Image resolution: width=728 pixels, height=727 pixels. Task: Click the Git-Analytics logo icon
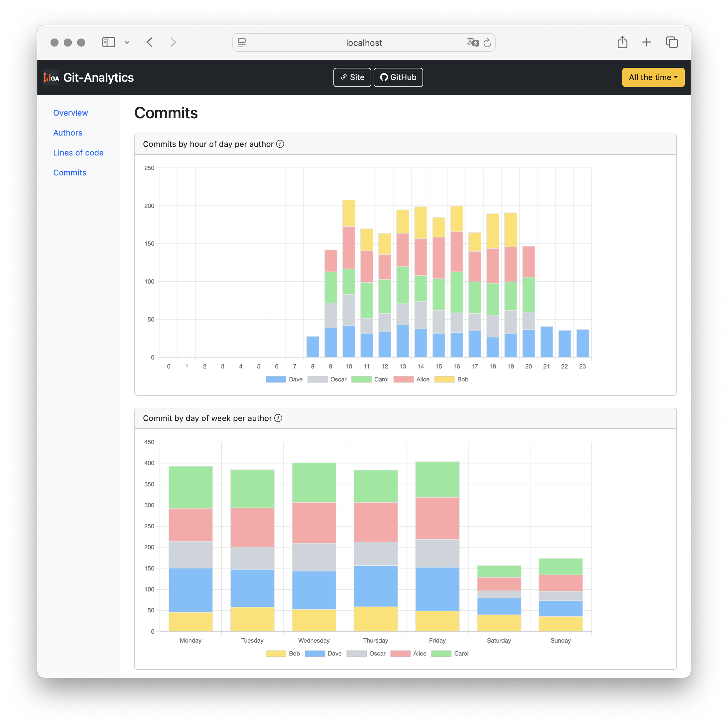click(x=51, y=77)
